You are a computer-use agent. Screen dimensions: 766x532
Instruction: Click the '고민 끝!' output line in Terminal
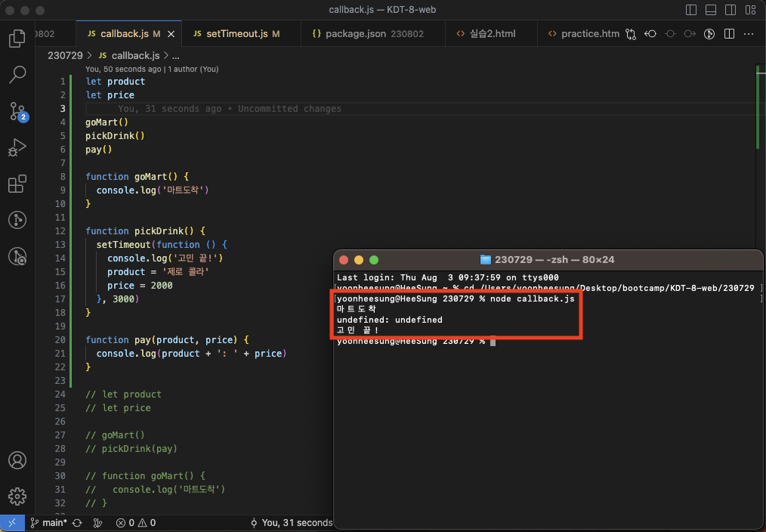(x=357, y=331)
